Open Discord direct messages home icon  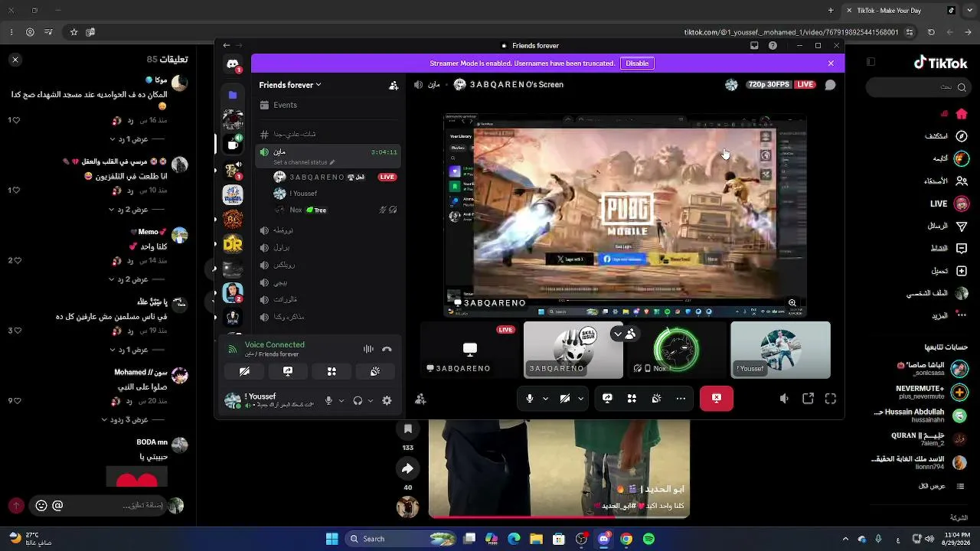[233, 65]
